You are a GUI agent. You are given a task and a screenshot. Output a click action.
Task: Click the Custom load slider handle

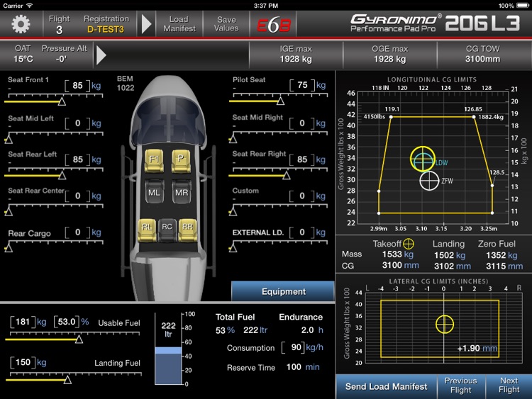[233, 212]
